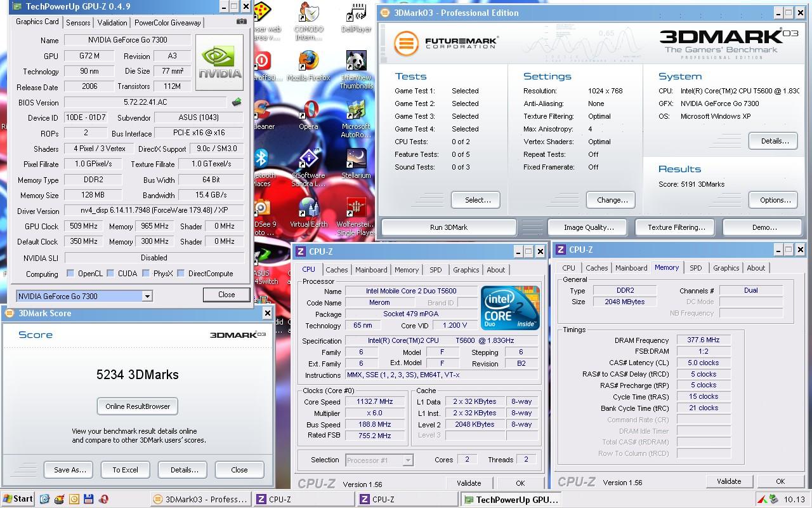The image size is (812, 508).
Task: Switch to the Sensors tab in GPU-Z
Action: [78, 22]
